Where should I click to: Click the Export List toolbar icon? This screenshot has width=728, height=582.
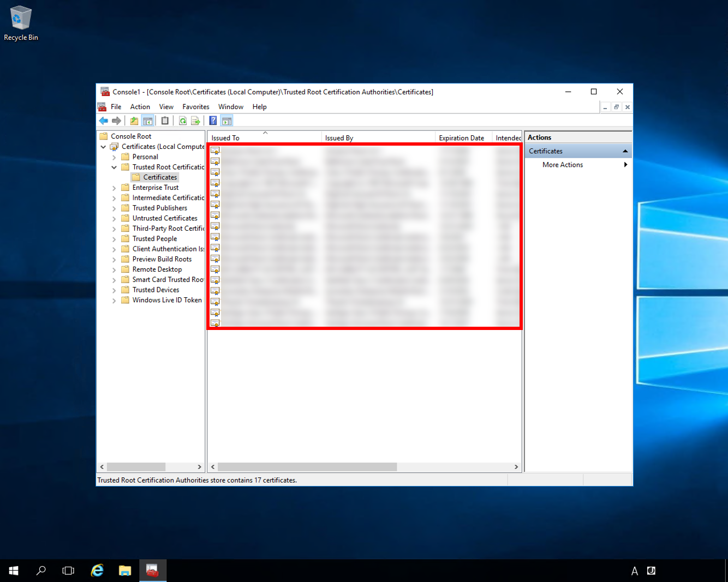tap(195, 121)
